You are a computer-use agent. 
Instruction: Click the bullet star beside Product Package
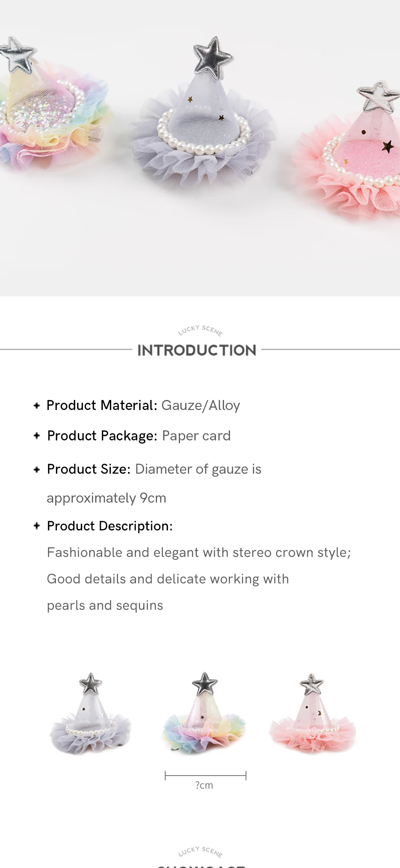coord(37,436)
